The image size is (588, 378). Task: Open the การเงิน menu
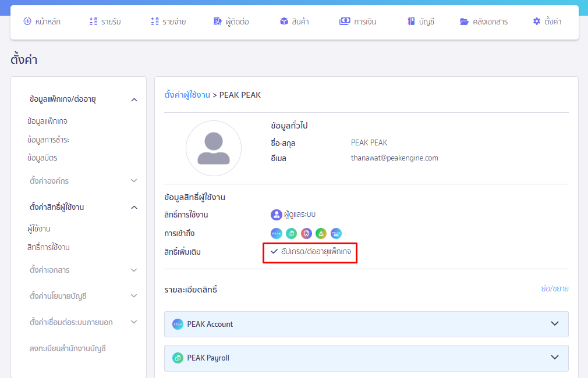365,22
